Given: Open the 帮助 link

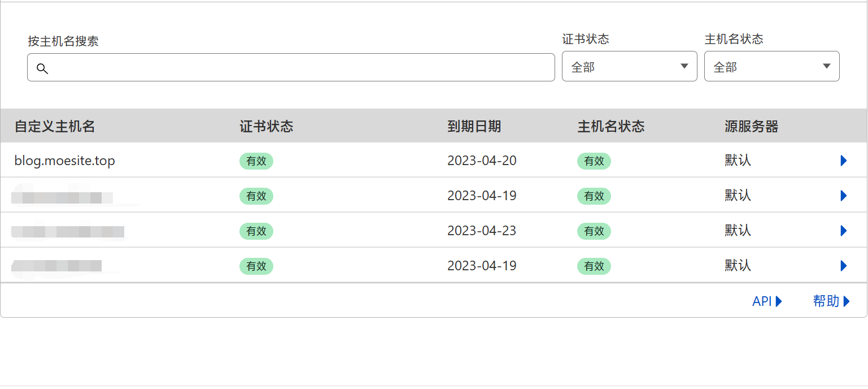Looking at the screenshot, I should click(x=831, y=301).
